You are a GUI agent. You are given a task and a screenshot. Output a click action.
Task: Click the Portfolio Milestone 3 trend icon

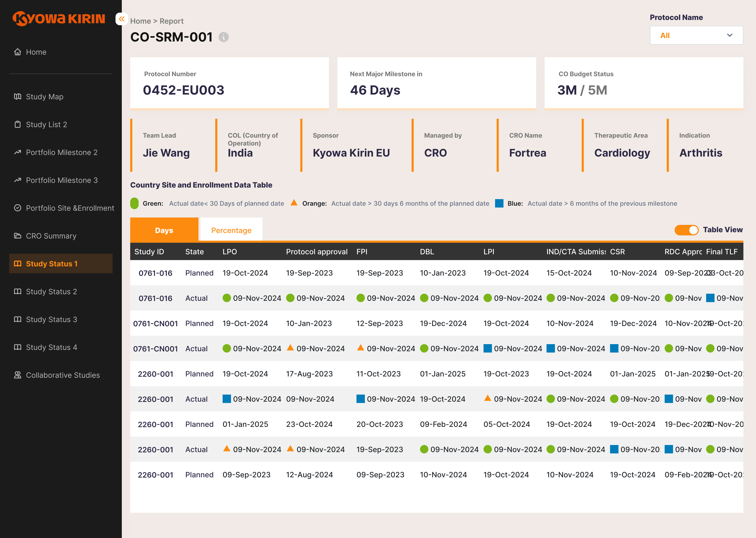click(18, 180)
